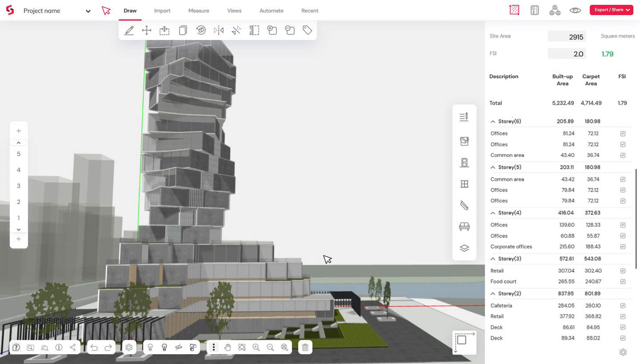This screenshot has height=364, width=640.
Task: Click the Mirror tool icon
Action: [x=218, y=30]
